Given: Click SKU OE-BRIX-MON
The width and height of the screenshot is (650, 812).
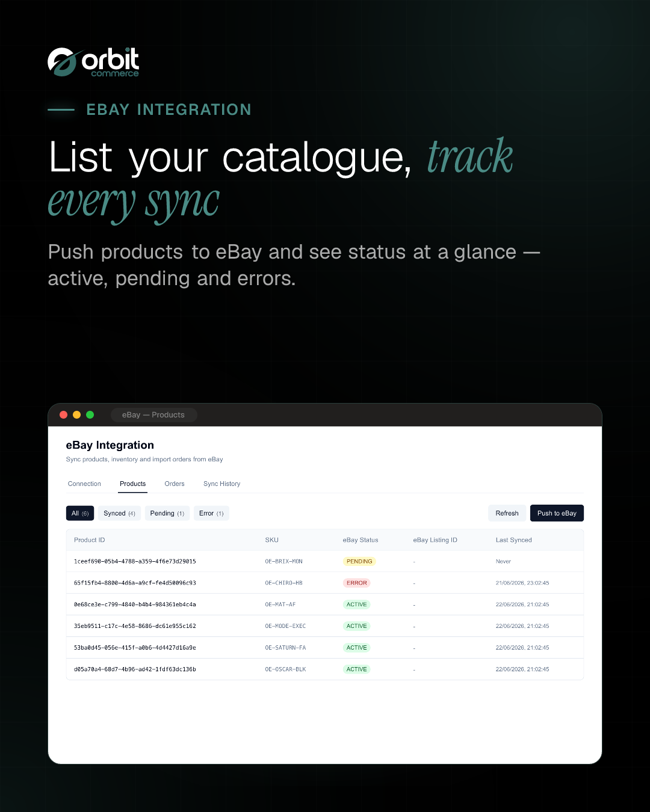Looking at the screenshot, I should tap(283, 561).
